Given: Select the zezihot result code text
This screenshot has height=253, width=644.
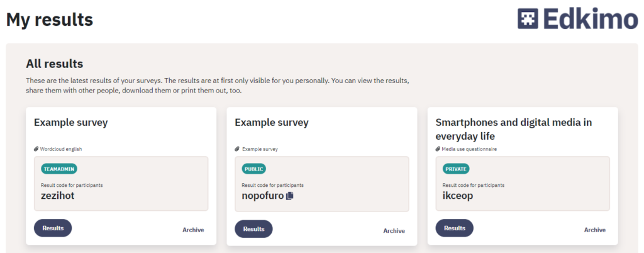Looking at the screenshot, I should tap(58, 196).
